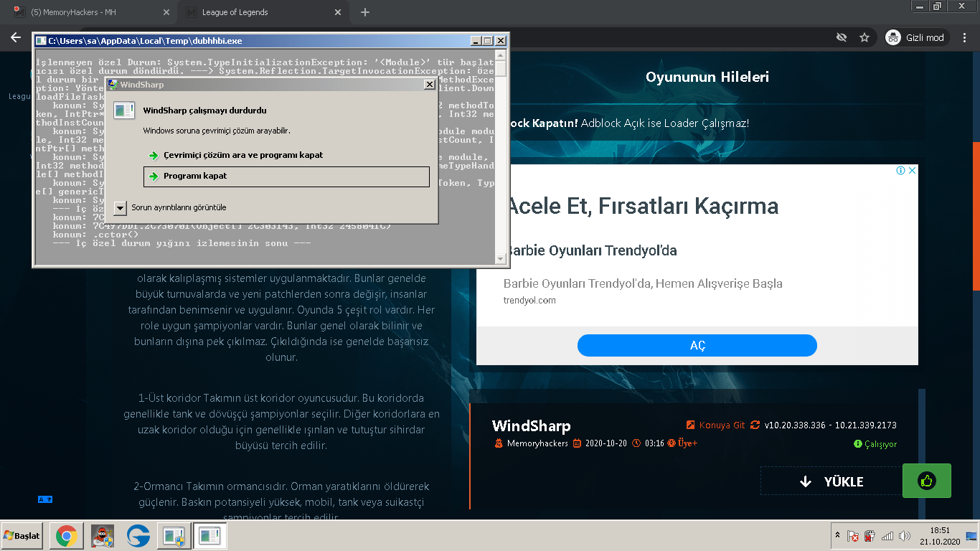
Task: Click the "Oyununun Hileleri" heading
Action: pos(707,77)
